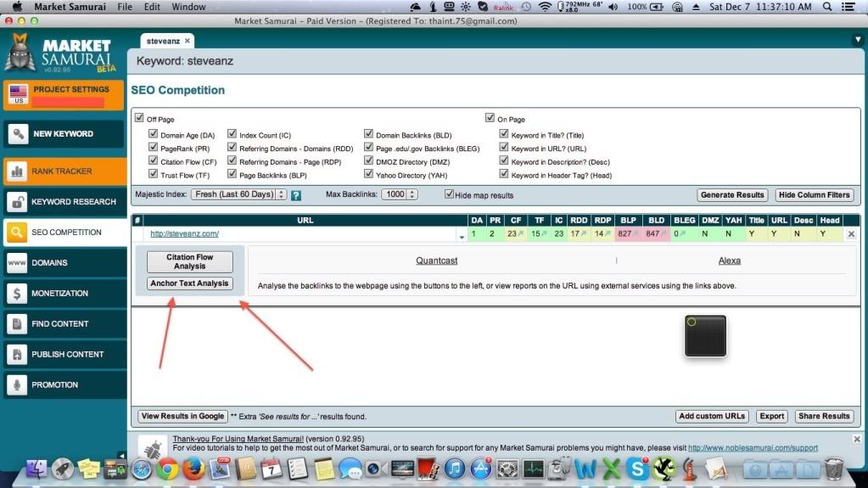868x488 pixels.
Task: Open the http://steveanz.com/ link
Action: tap(184, 233)
